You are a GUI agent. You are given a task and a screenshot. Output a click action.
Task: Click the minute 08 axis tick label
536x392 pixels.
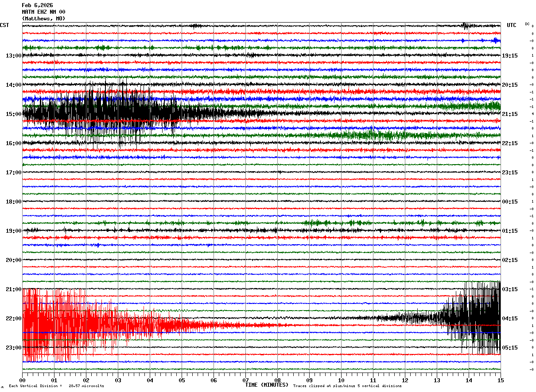click(277, 380)
